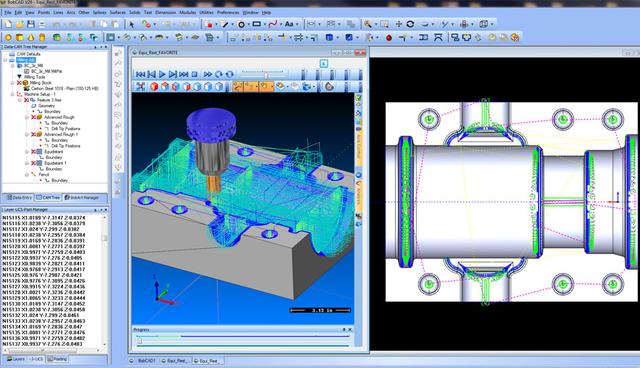Collapse the Pencil operation node
Viewport: 640px width, 368px height.
[27, 174]
